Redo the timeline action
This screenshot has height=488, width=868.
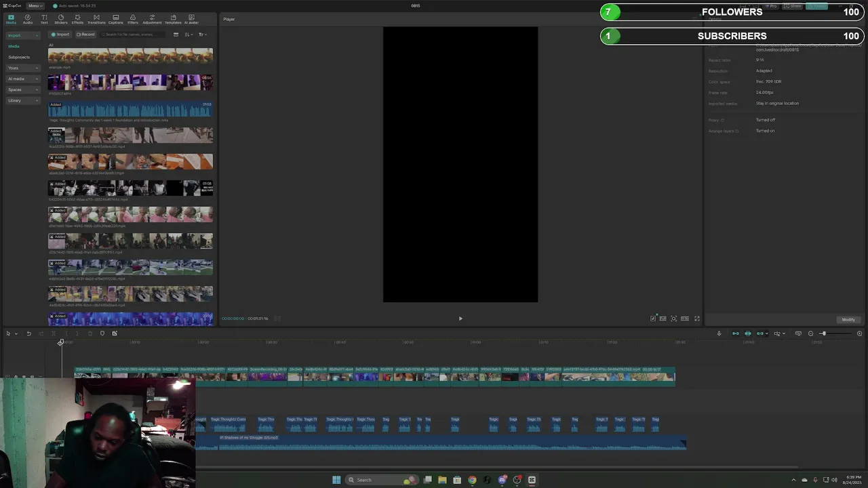[41, 333]
